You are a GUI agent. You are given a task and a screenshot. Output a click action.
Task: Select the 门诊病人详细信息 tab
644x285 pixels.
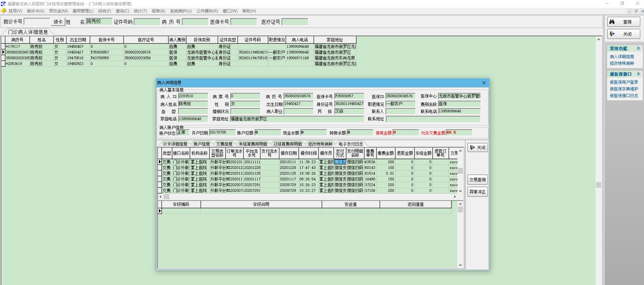28,32
